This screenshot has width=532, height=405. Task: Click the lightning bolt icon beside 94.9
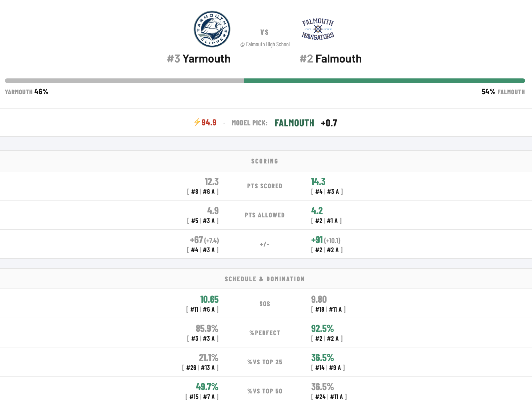click(x=197, y=122)
